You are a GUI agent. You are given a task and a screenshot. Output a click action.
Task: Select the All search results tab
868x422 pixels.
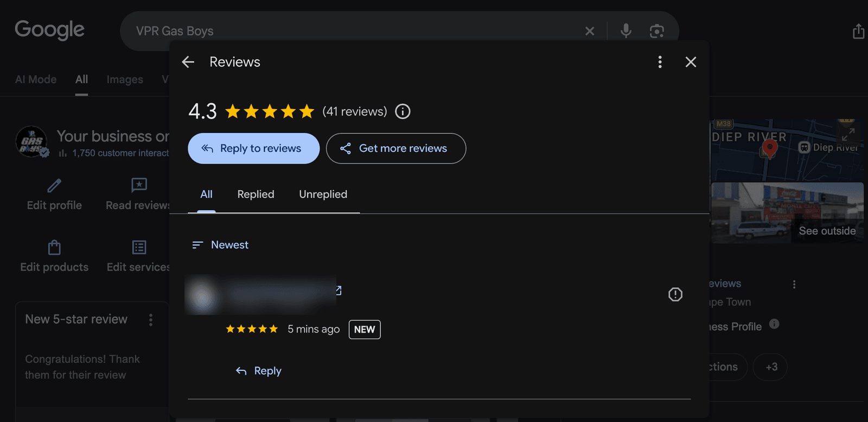click(81, 79)
